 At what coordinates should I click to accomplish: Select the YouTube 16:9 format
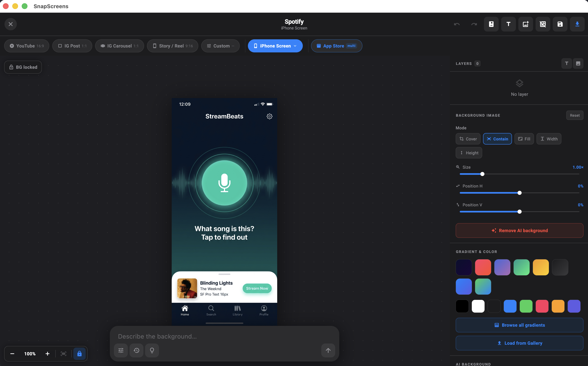click(x=27, y=46)
